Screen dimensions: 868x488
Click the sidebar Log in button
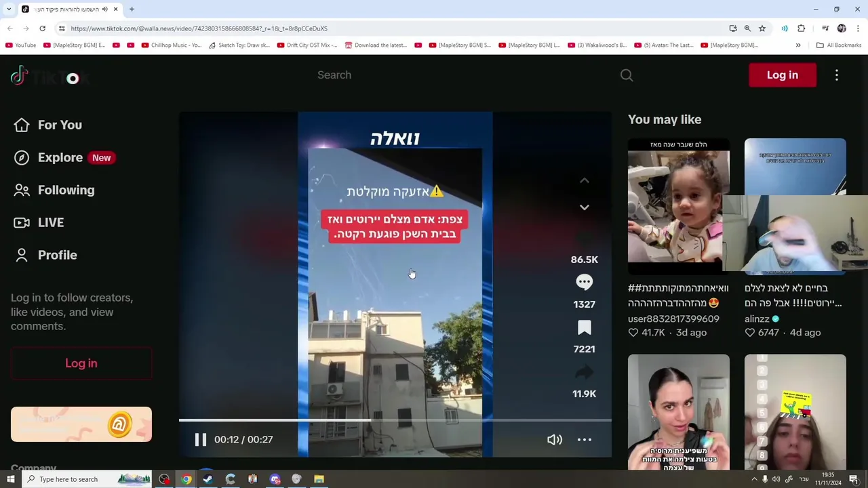[x=81, y=363]
